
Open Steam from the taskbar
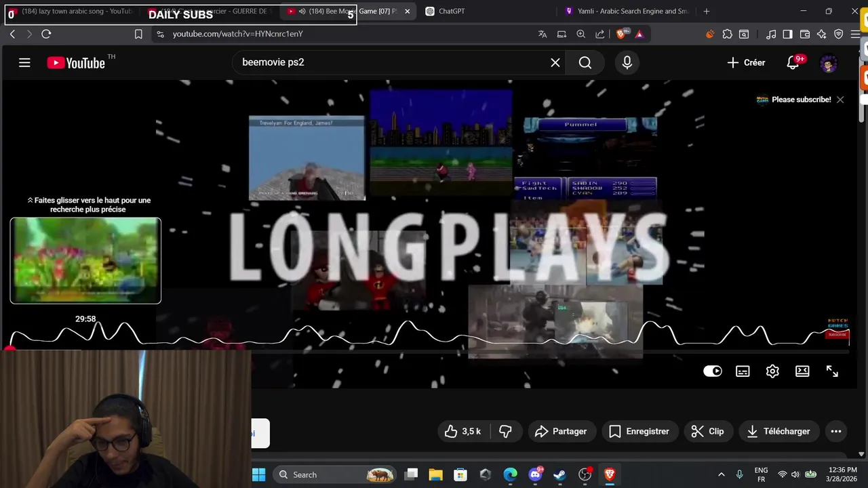(x=559, y=474)
